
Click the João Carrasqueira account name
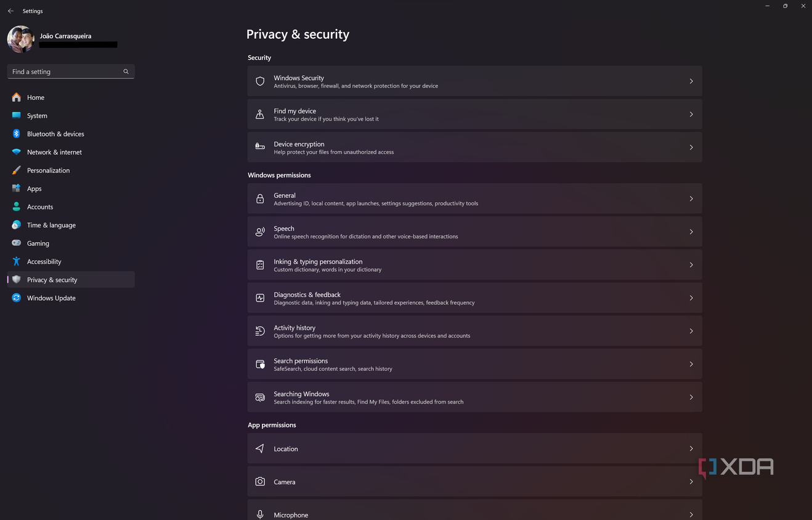click(65, 36)
